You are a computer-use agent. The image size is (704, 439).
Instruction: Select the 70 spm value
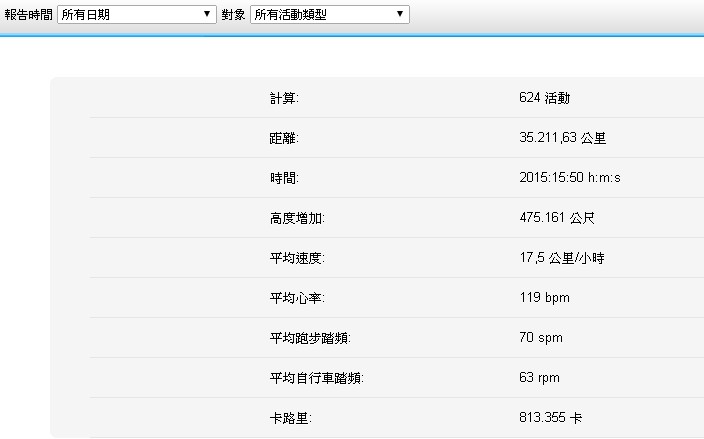coord(541,338)
